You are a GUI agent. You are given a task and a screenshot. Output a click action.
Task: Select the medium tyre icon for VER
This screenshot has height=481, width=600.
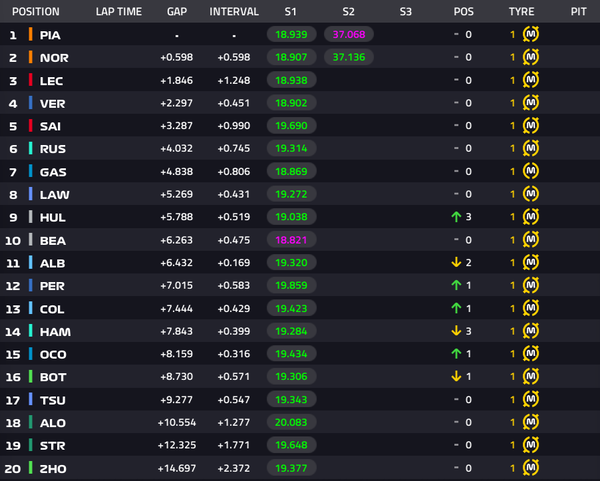coord(531,103)
